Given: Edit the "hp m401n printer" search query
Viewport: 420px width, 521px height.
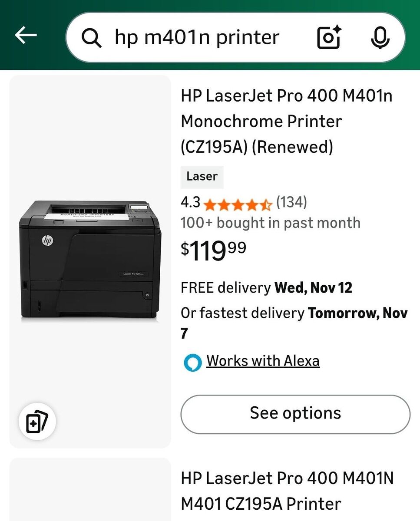Looking at the screenshot, I should [x=197, y=38].
